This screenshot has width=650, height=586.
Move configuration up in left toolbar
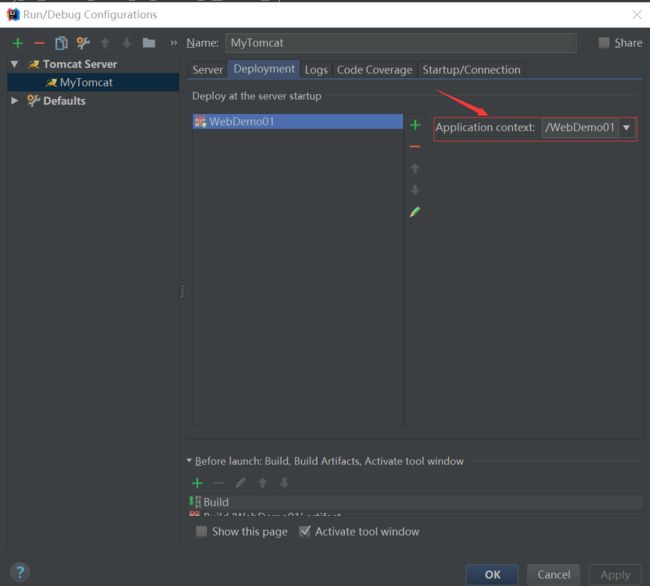[x=105, y=43]
